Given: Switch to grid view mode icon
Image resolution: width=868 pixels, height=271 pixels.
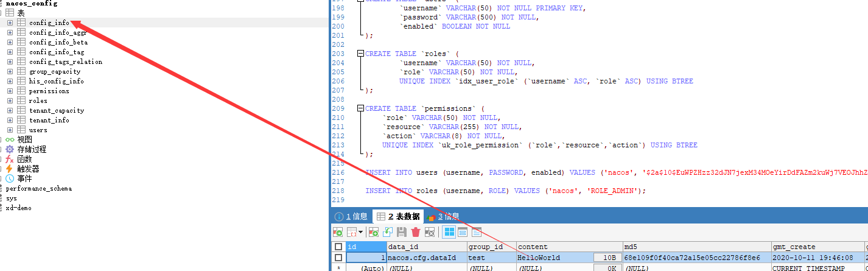Looking at the screenshot, I should (449, 232).
